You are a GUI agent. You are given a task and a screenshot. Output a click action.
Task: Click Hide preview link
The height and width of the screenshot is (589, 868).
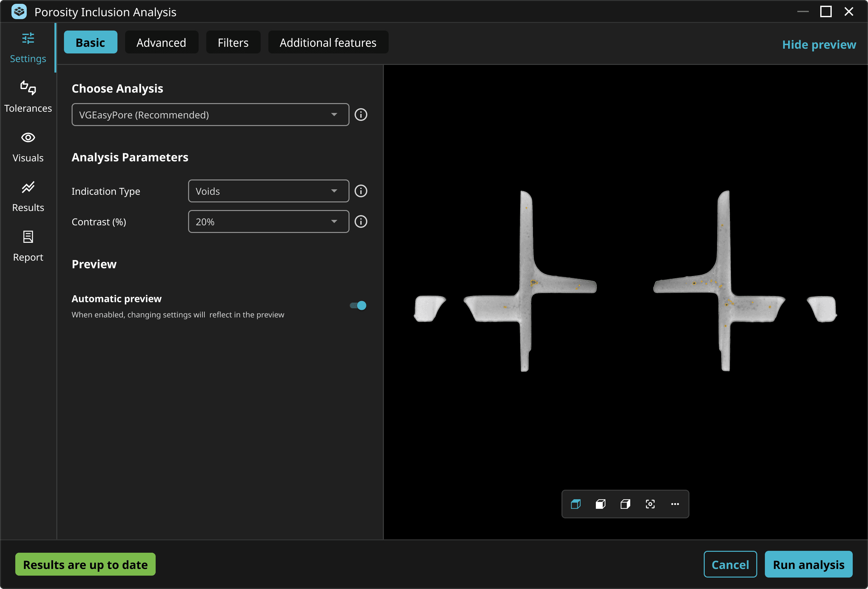click(x=819, y=45)
